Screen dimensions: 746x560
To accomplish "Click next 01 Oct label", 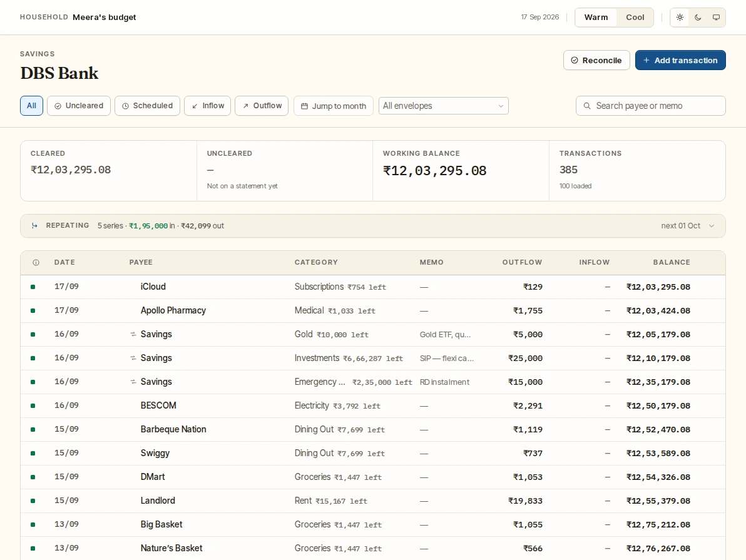I will coord(680,226).
